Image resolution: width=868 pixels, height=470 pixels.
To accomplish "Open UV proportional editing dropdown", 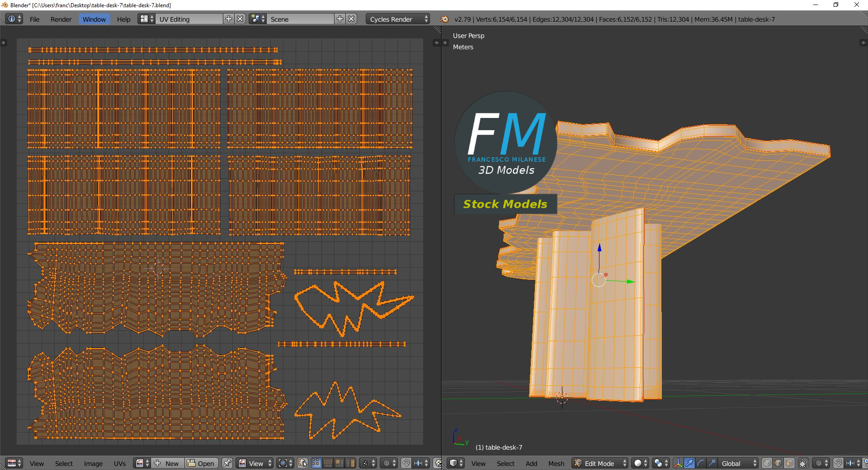I will tap(389, 463).
